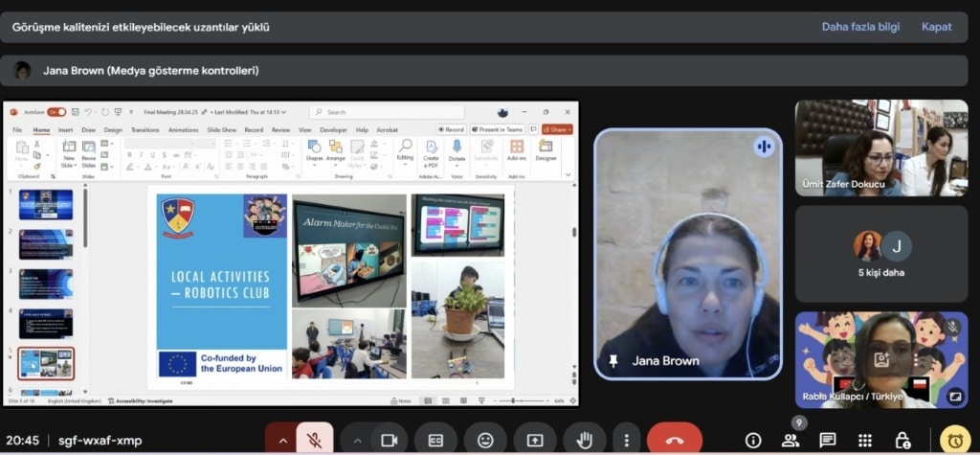
Task: Unmute the microphone in the call bar
Action: pos(313,440)
